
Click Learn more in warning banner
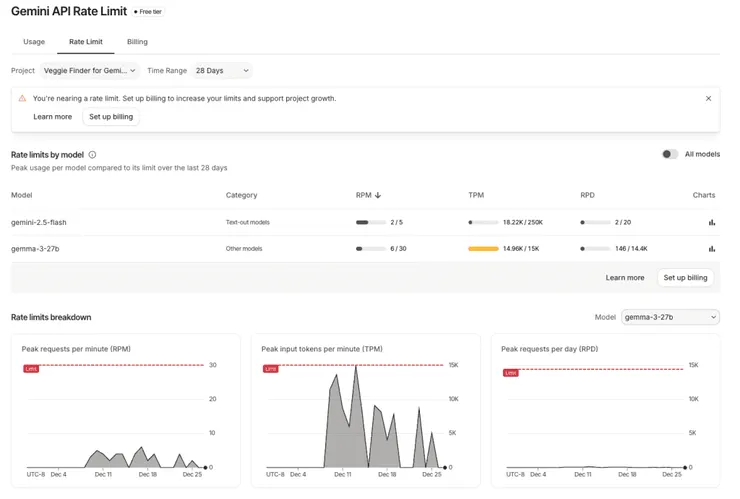[x=52, y=117]
